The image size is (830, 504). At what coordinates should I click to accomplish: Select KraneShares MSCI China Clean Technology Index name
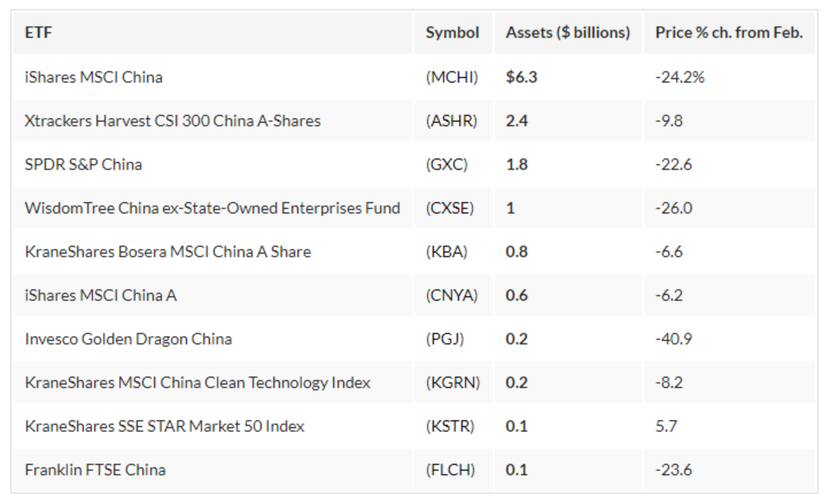197,382
